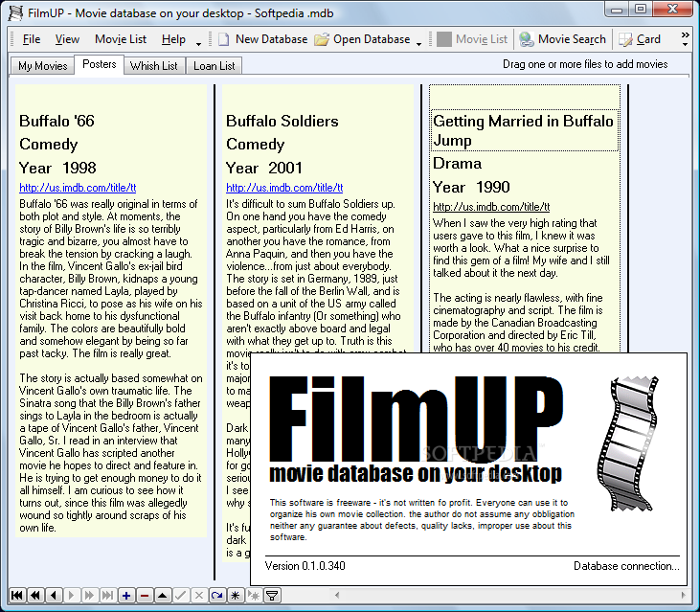Click the grayed Movie List toolbar icon

point(443,39)
